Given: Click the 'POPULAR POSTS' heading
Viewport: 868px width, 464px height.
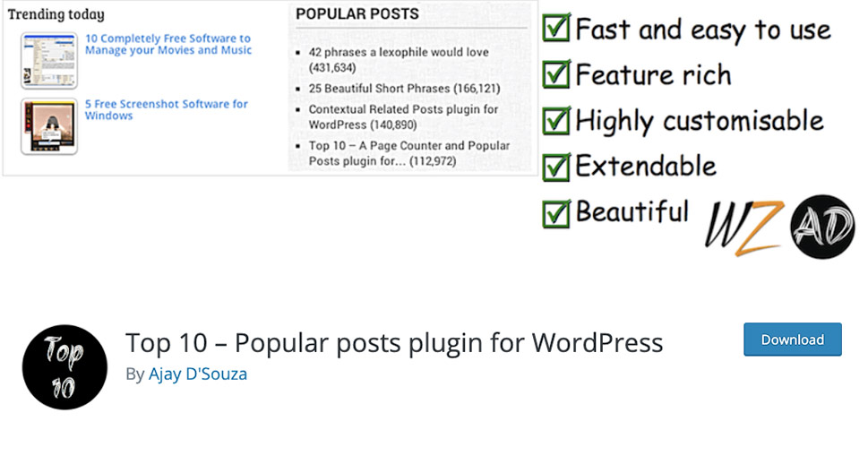Looking at the screenshot, I should (357, 13).
